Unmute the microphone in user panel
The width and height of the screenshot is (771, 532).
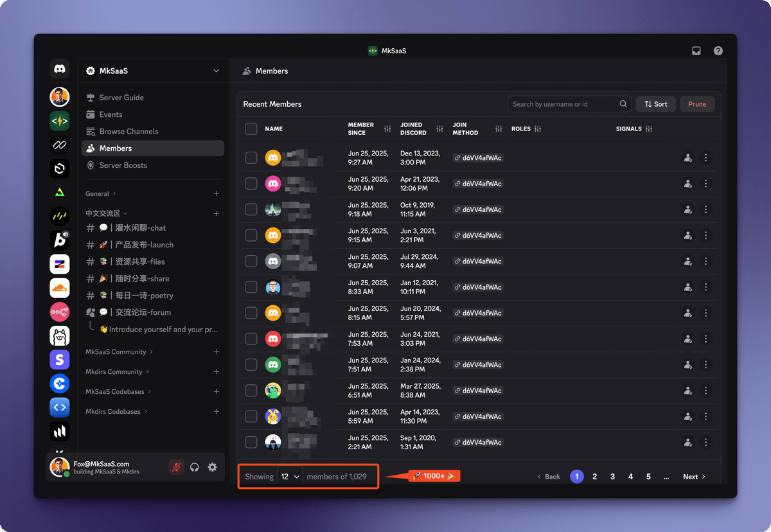click(x=176, y=467)
